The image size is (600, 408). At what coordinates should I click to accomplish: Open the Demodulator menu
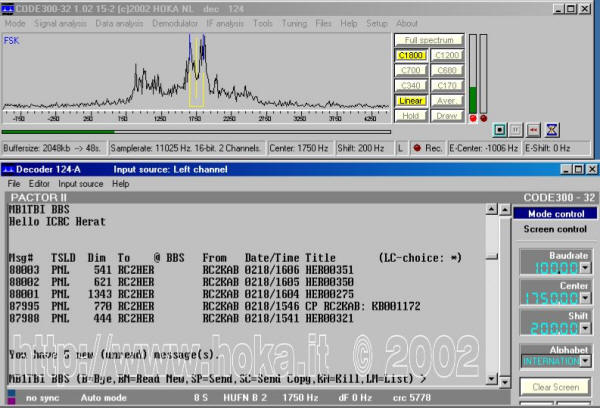[175, 23]
